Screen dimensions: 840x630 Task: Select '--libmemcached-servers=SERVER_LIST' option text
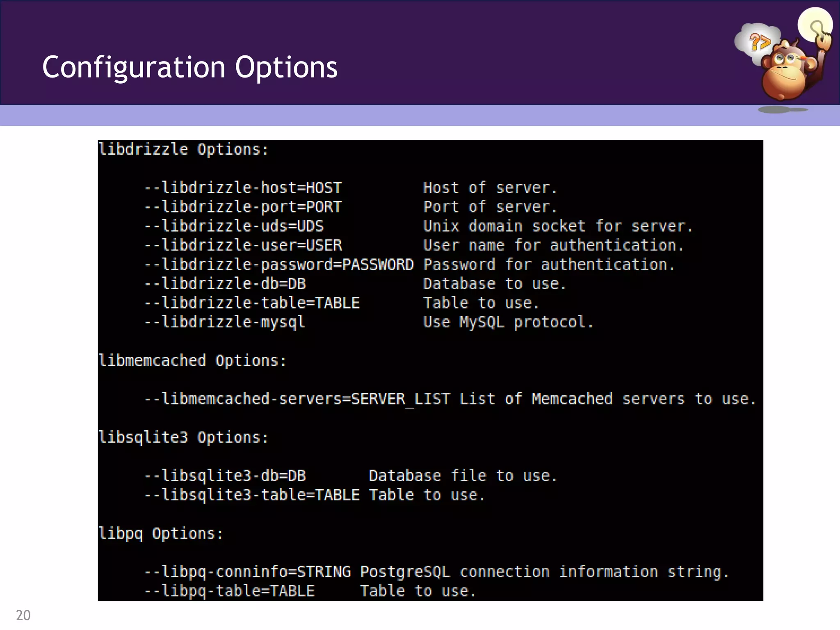(x=297, y=399)
